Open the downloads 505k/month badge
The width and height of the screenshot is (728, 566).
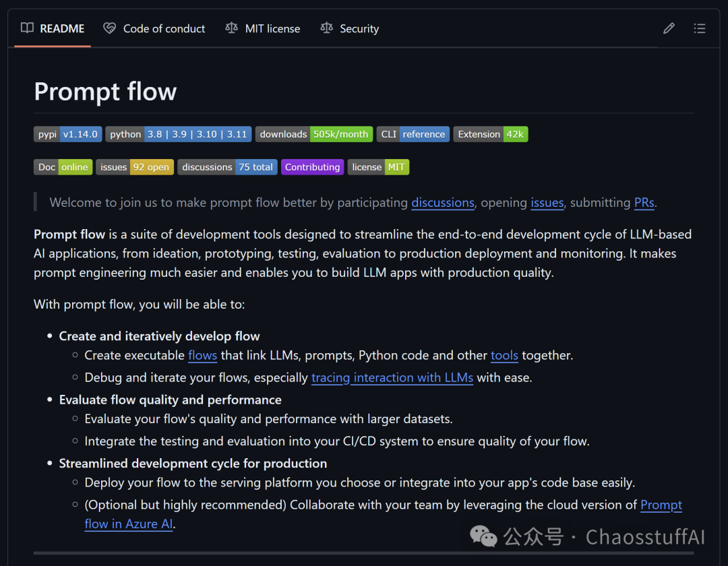pos(314,135)
